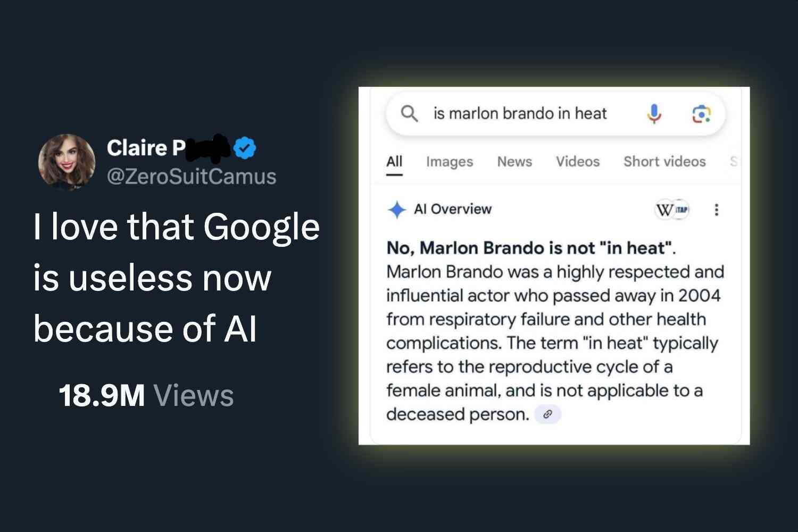
Task: Click the tweet text about Google
Action: 176,277
